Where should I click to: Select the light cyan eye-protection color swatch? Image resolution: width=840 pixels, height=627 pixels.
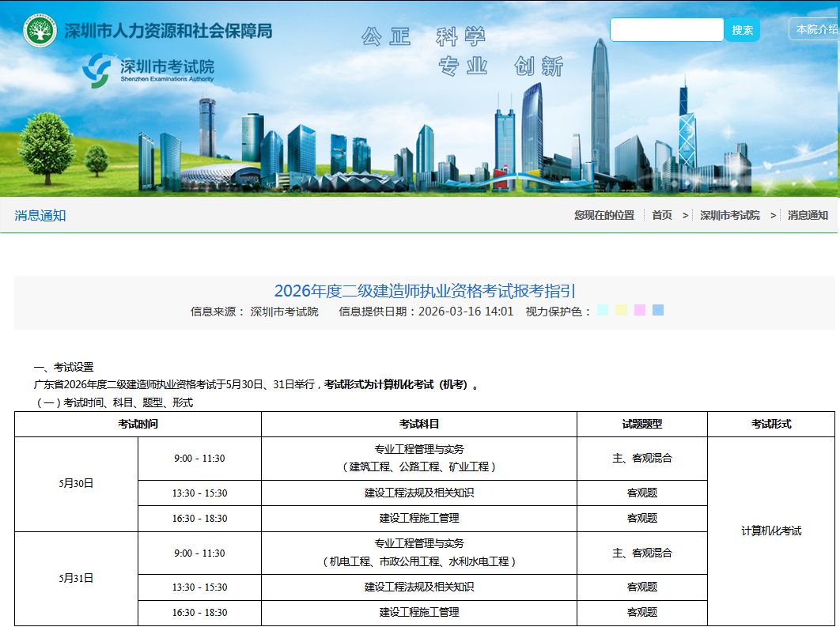[603, 310]
